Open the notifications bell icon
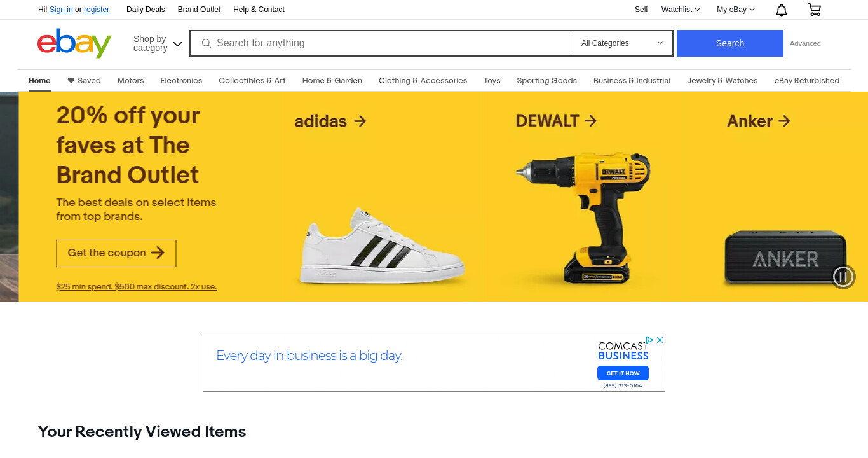 [x=782, y=10]
